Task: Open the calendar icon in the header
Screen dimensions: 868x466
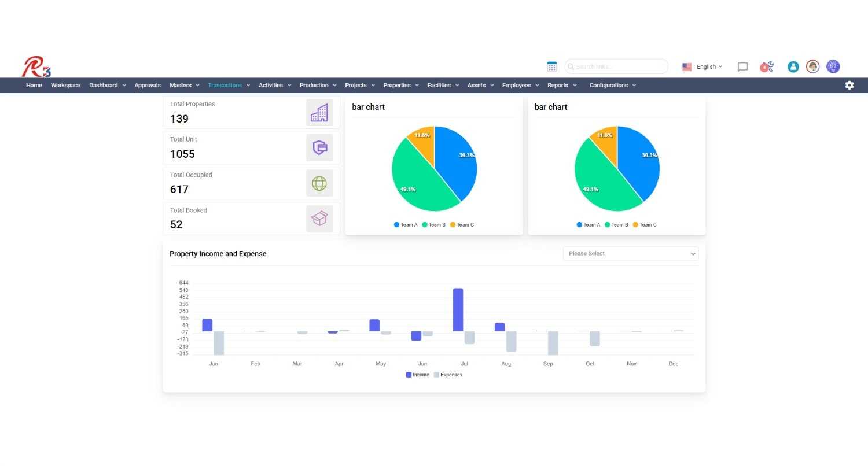Action: [552, 66]
